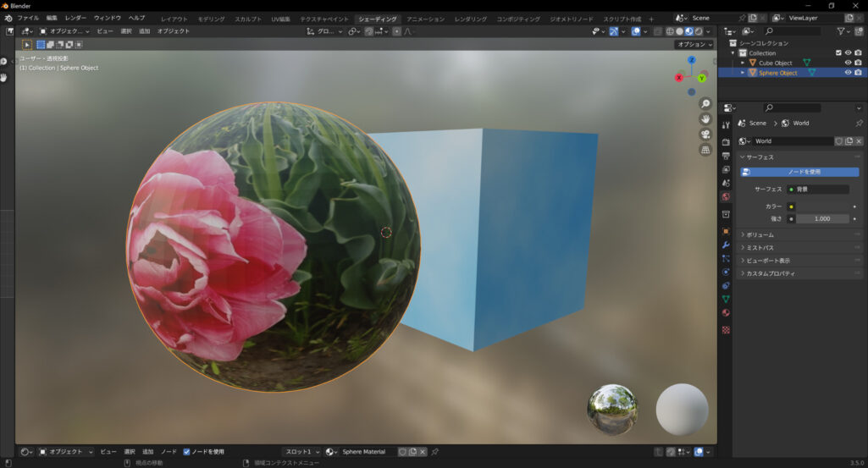The image size is (868, 468).
Task: Click the サーフェス 背景 shader field
Action: (818, 190)
